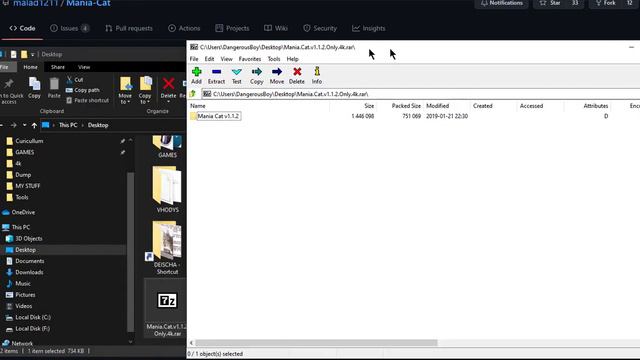Viewport: 640px width, 360px height.
Task: Select Curicullum in Quick access
Action: click(29, 141)
